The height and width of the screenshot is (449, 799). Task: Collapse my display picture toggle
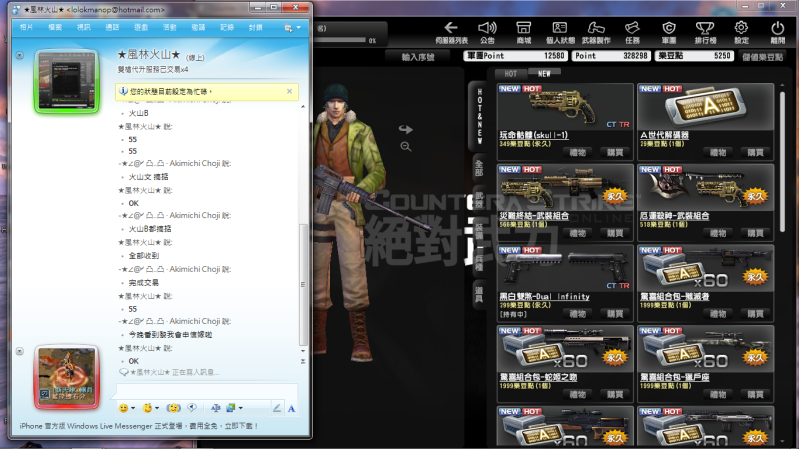tap(19, 351)
